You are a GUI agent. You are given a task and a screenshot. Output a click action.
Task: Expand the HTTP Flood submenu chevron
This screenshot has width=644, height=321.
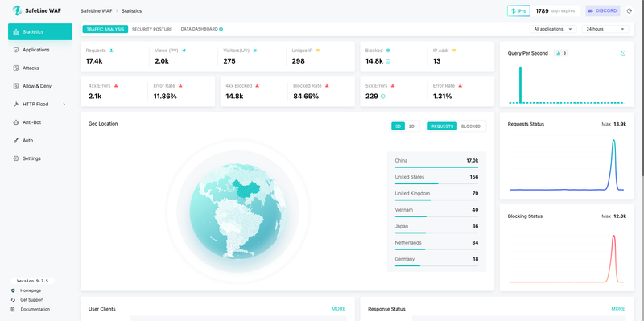coord(64,105)
